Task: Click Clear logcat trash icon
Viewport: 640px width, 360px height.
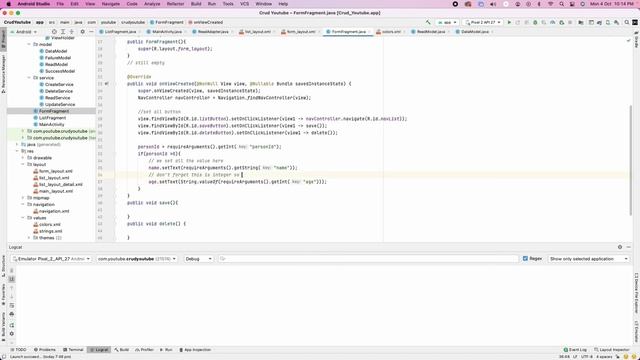Action: tap(11, 270)
